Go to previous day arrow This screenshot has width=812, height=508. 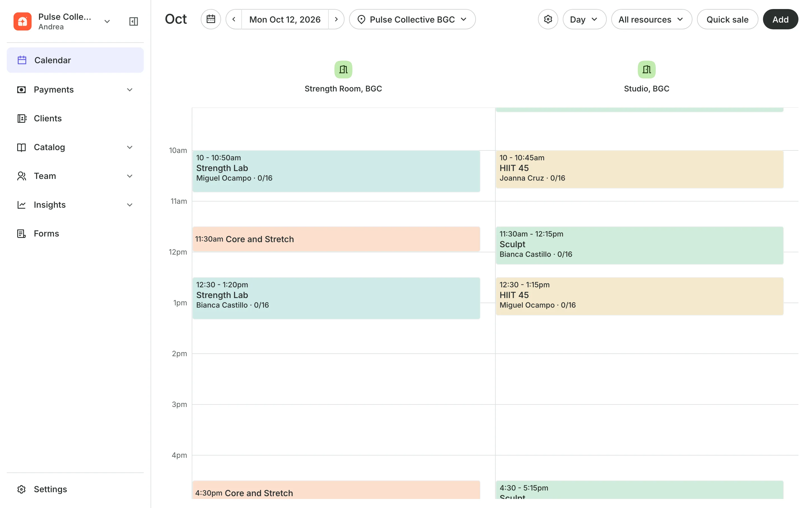click(234, 19)
